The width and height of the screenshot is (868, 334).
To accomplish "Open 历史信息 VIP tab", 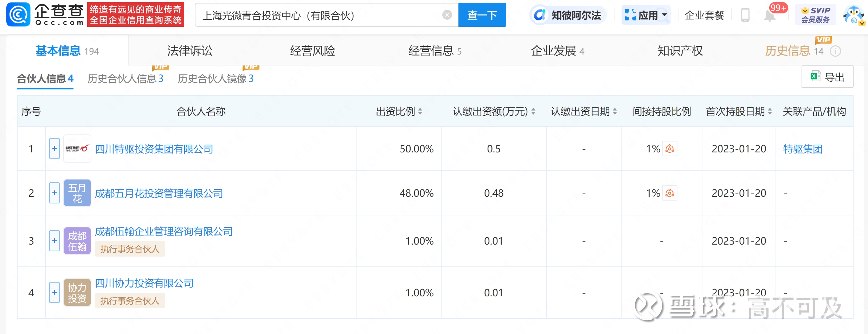I will point(794,51).
